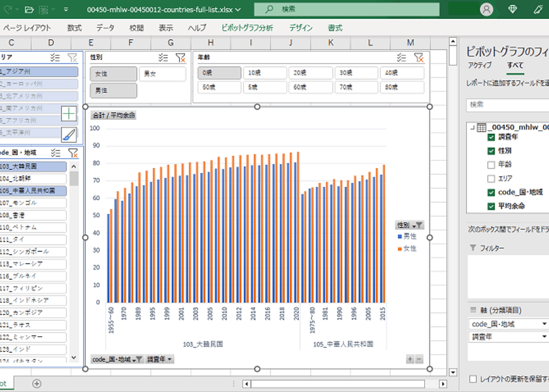The height and width of the screenshot is (392, 549).
Task: Open the 表示 ribbon tab
Action: click(x=166, y=28)
